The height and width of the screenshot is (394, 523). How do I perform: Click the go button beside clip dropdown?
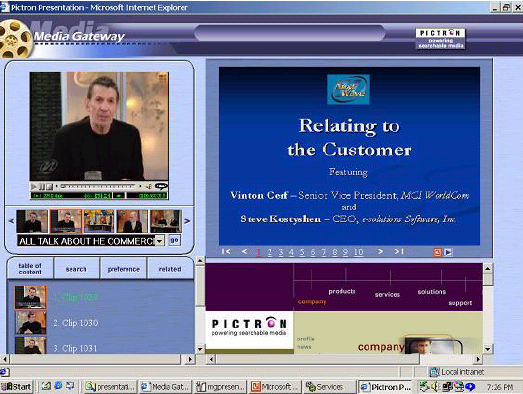click(x=174, y=240)
